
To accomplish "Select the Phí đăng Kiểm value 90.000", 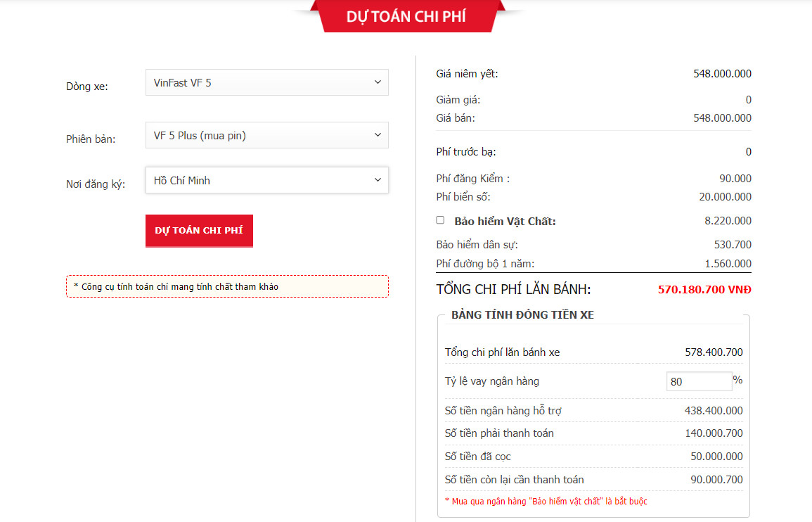I will [x=735, y=179].
